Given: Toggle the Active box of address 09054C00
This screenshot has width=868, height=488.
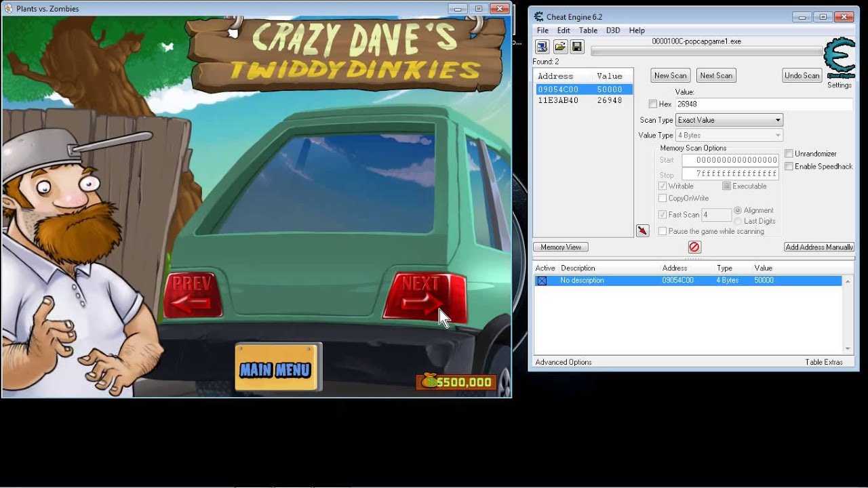Looking at the screenshot, I should (542, 281).
